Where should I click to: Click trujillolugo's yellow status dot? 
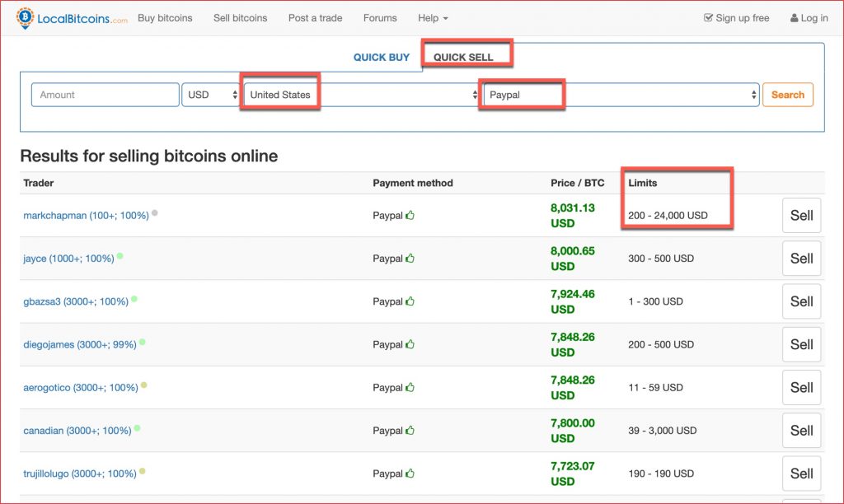pyautogui.click(x=142, y=471)
